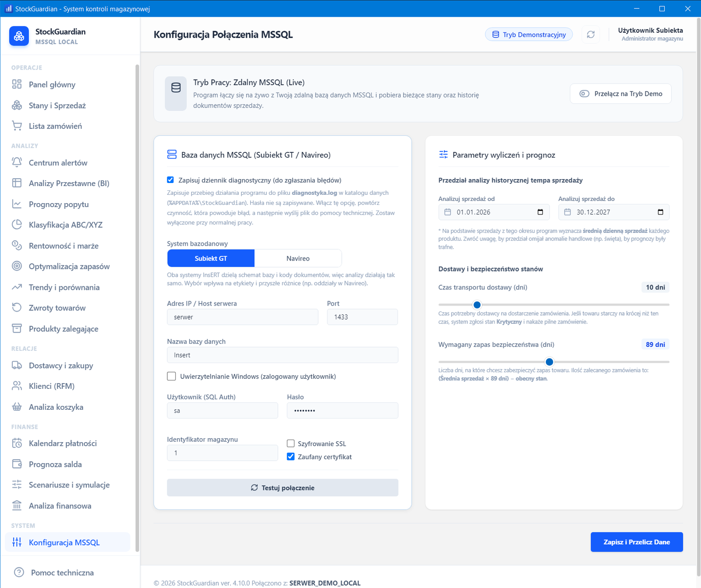Click the Centrum alertów bell icon
This screenshot has width=701, height=588.
(17, 162)
